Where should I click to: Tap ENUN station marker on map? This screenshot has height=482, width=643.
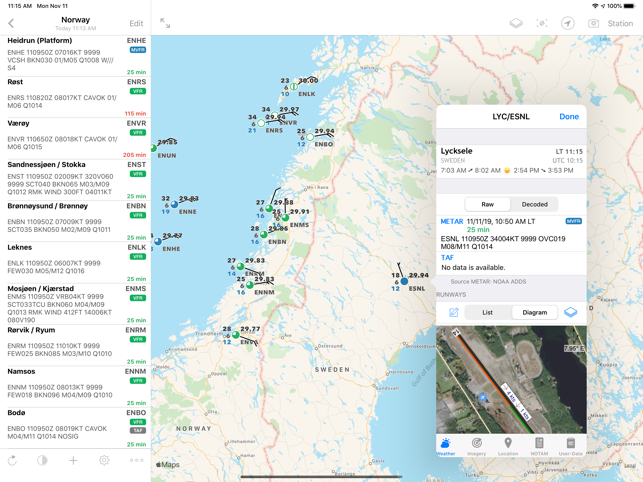153,148
